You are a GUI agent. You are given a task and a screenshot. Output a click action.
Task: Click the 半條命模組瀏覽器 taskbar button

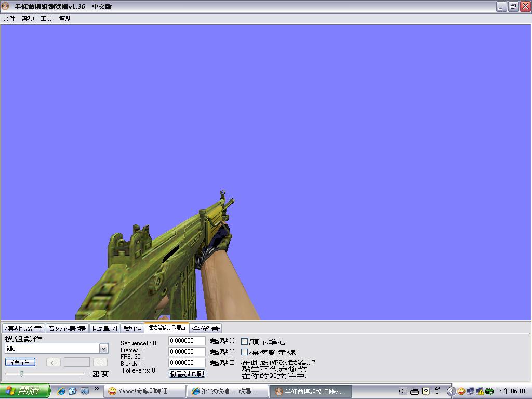tap(311, 391)
